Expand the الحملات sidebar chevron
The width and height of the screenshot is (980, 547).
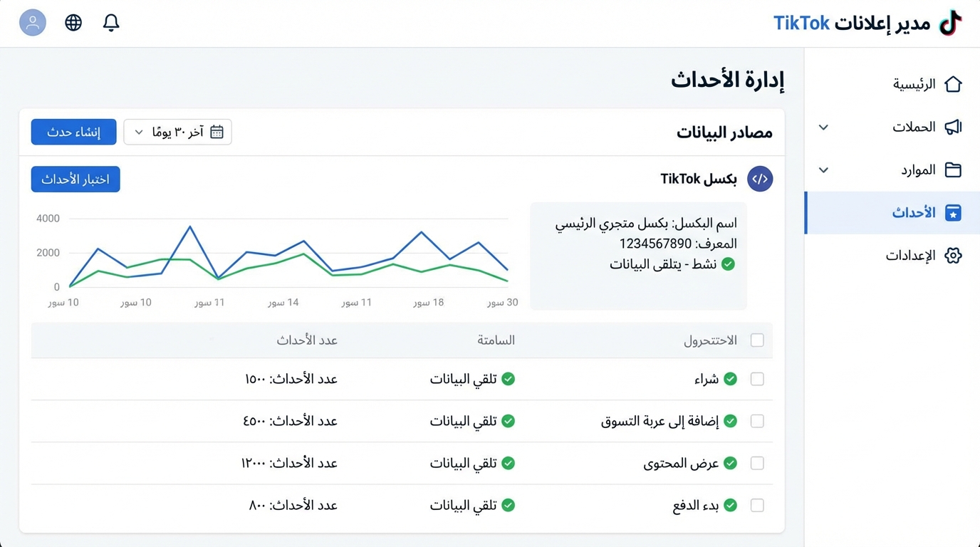coord(823,127)
